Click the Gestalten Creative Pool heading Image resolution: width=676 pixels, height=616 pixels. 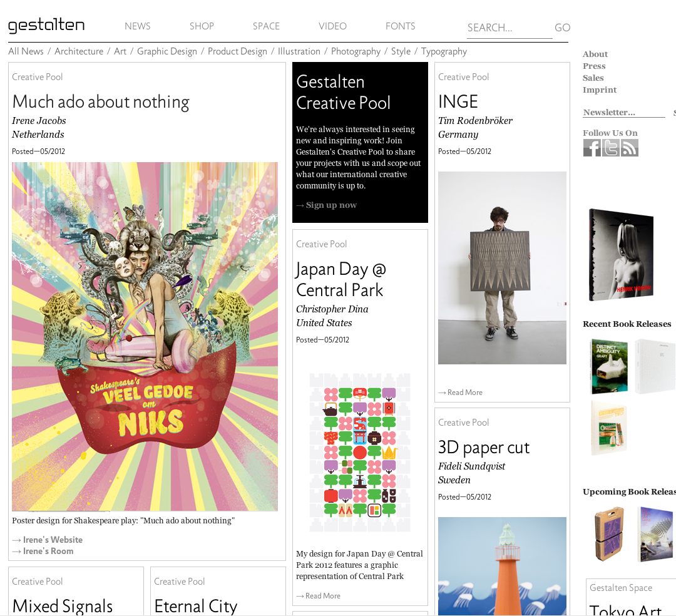(x=343, y=92)
